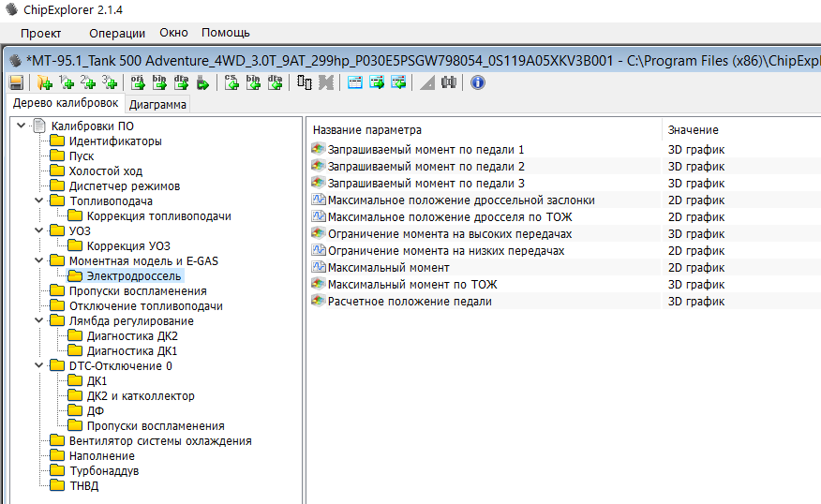The height and width of the screenshot is (504, 821).
Task: Click the 'ori' export toolbar icon
Action: (x=138, y=82)
